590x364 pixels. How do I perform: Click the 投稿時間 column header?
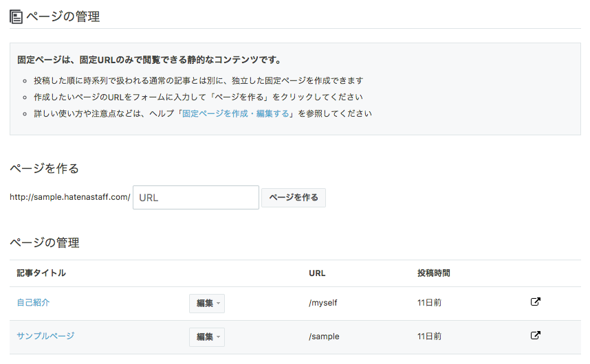click(433, 273)
